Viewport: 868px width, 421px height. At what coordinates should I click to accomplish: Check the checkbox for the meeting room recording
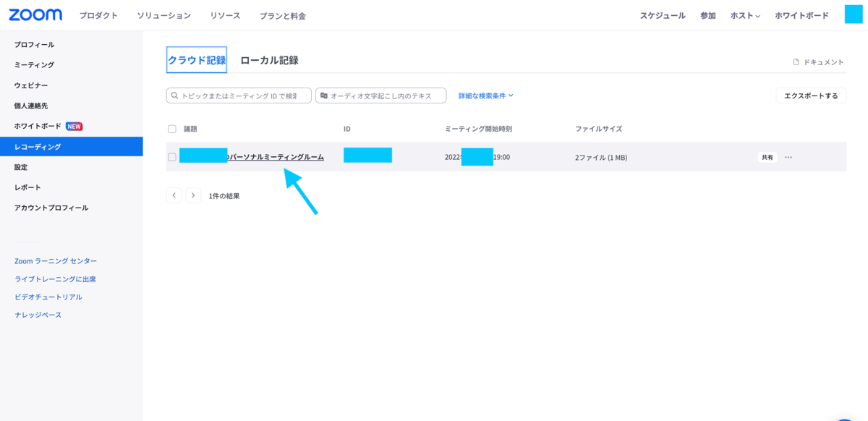pyautogui.click(x=172, y=156)
